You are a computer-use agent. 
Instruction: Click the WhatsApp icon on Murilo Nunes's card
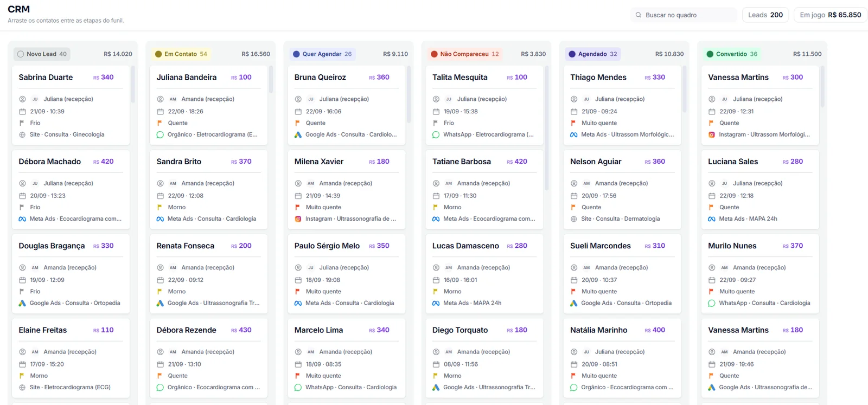pos(712,303)
